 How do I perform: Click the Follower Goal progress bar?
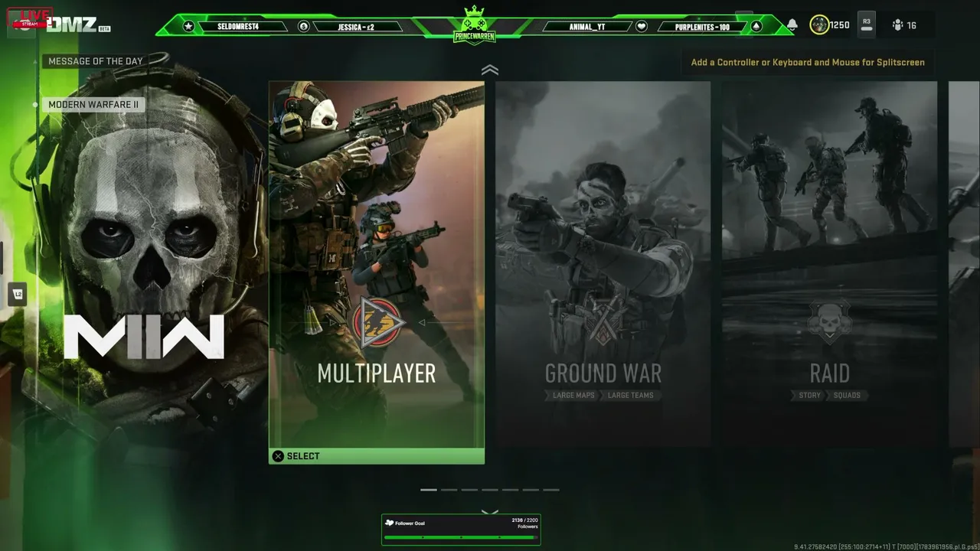point(461,537)
